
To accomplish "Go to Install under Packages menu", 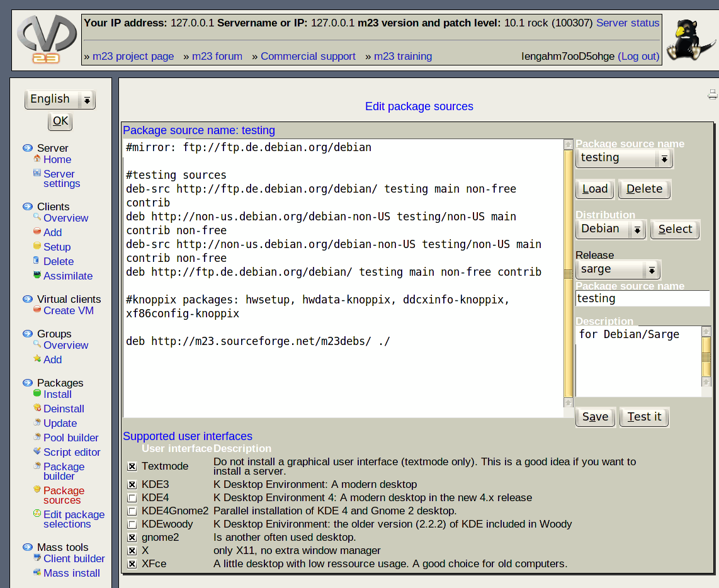I will 57,394.
